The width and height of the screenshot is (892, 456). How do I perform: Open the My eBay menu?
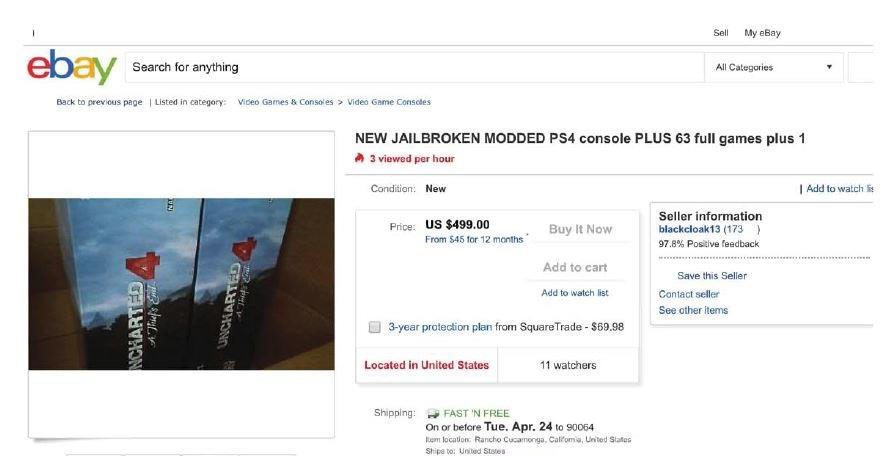click(762, 33)
